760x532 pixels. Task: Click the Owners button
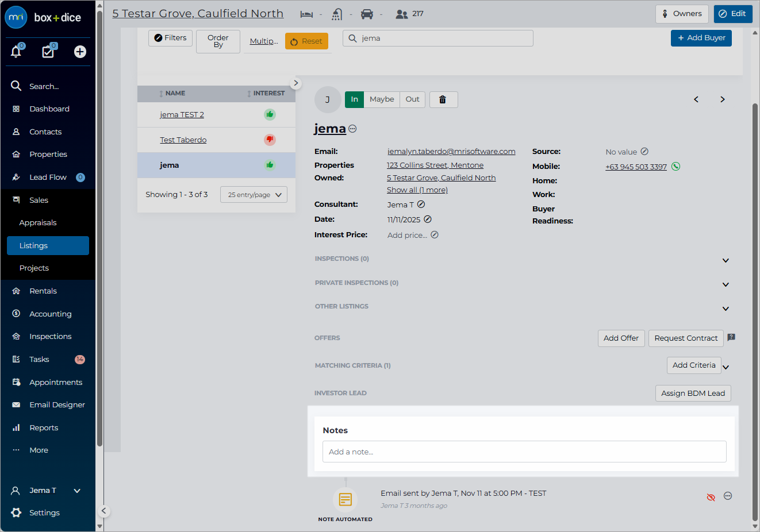point(682,14)
